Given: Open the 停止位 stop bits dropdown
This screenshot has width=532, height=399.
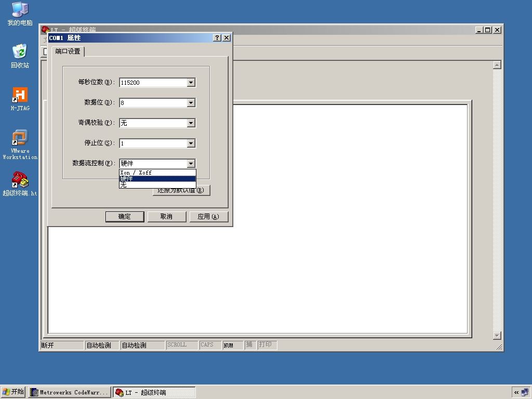Looking at the screenshot, I should [191, 143].
